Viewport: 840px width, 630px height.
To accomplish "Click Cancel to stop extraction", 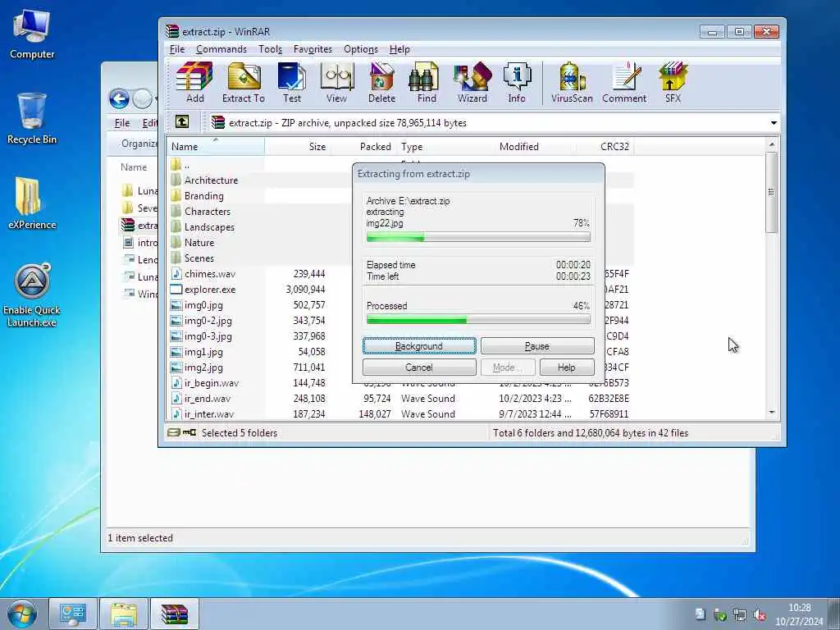I will click(x=419, y=367).
